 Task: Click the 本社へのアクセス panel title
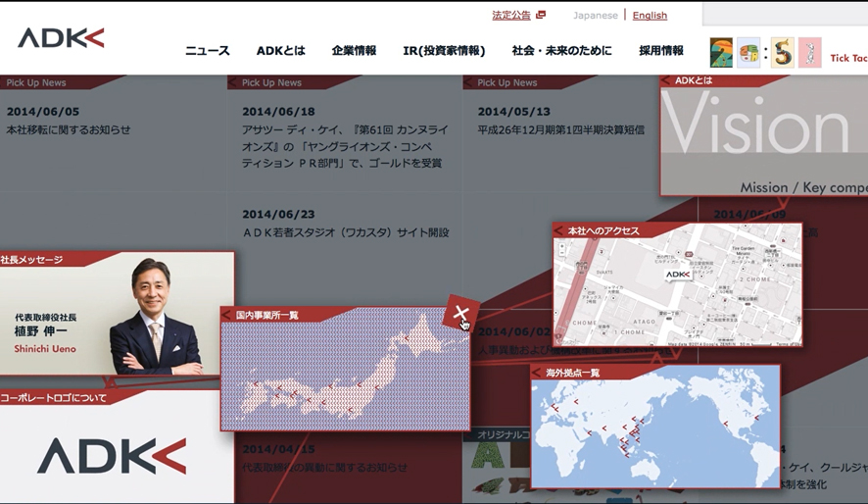603,231
